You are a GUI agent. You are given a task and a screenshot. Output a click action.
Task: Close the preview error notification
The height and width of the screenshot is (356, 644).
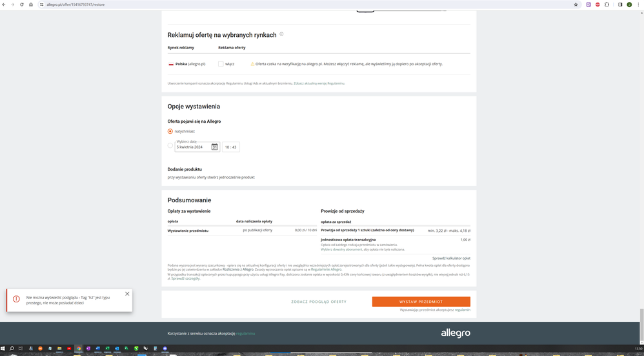pos(127,294)
